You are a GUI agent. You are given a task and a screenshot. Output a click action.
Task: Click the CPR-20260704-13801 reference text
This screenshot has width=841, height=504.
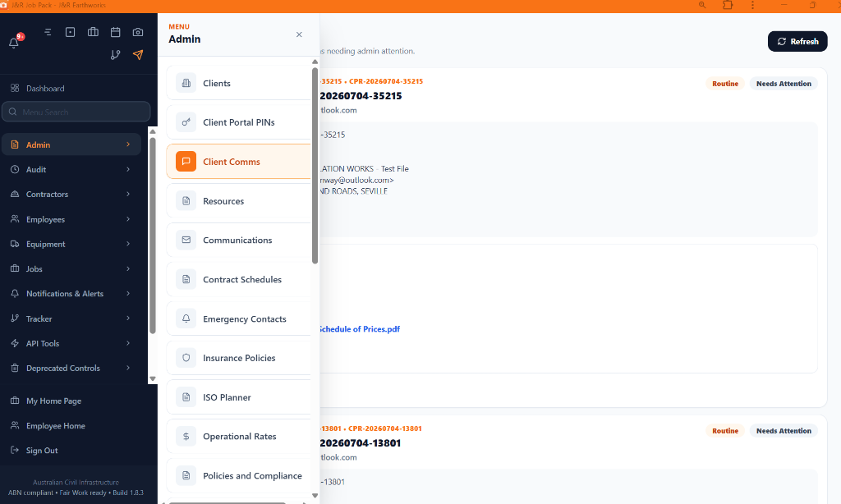(x=385, y=428)
